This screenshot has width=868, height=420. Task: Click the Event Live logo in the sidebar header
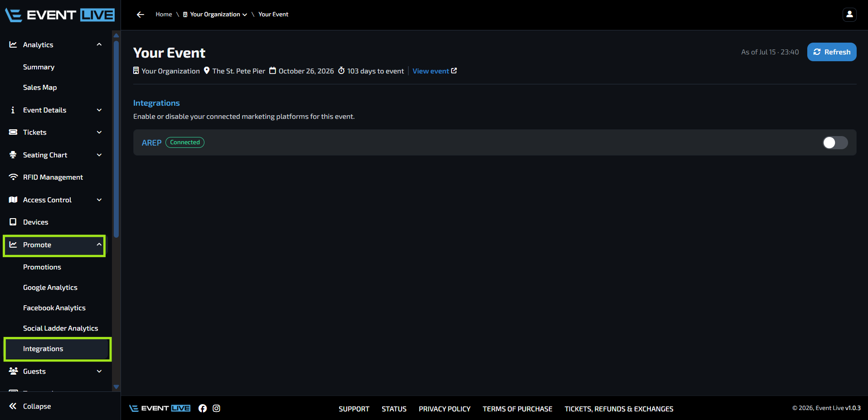coord(60,15)
